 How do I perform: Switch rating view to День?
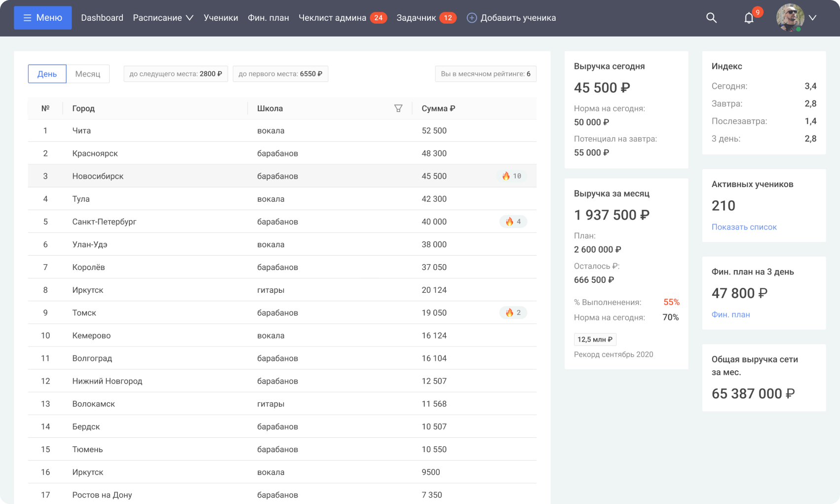click(x=47, y=74)
